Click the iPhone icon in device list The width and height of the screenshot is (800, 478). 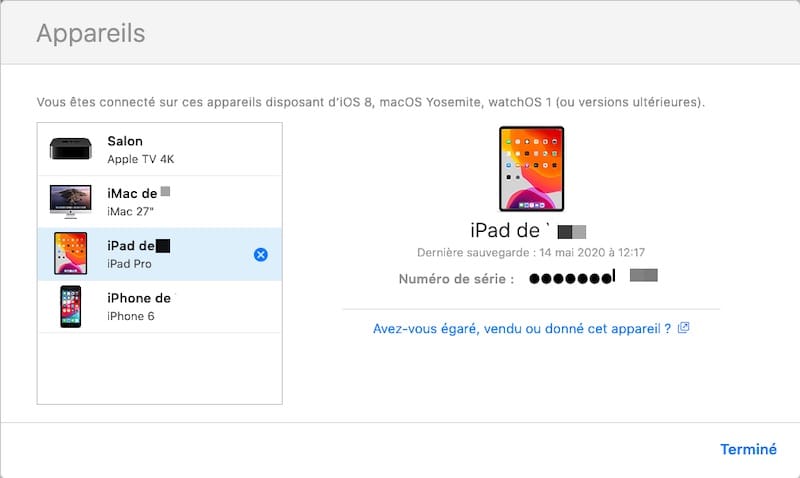(69, 307)
